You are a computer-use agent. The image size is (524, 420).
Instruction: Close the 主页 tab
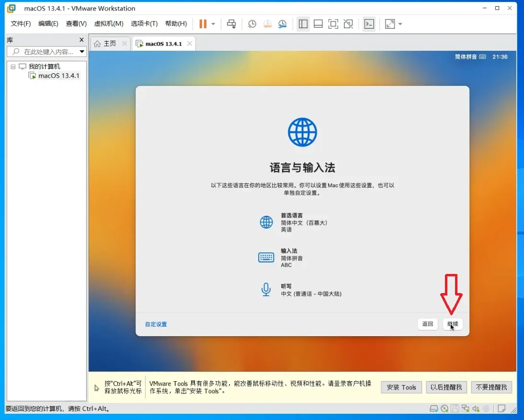click(125, 44)
